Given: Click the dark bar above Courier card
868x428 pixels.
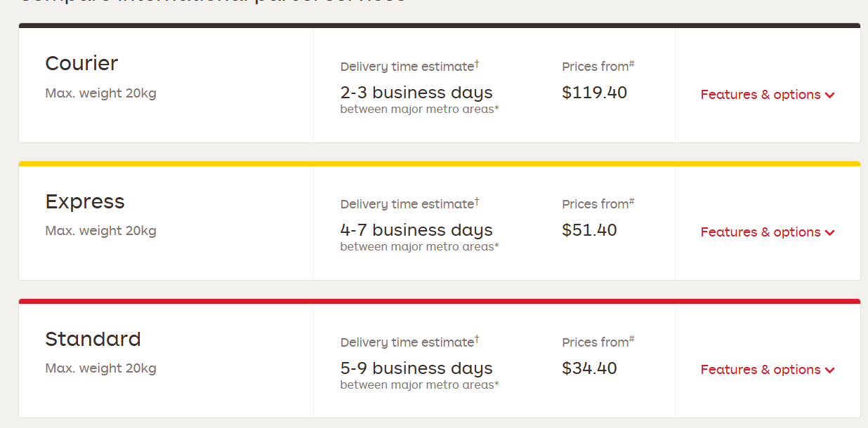Looking at the screenshot, I should [x=440, y=25].
